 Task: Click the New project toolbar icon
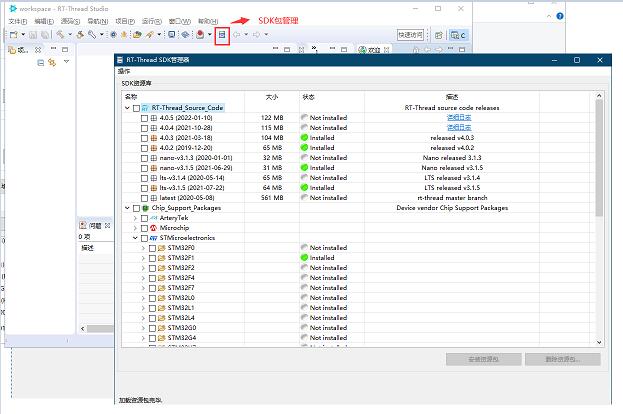tap(14, 35)
